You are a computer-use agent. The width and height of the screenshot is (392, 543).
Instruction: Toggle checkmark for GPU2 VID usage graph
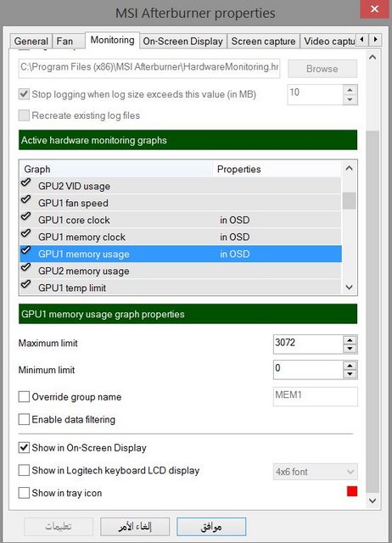click(x=26, y=182)
